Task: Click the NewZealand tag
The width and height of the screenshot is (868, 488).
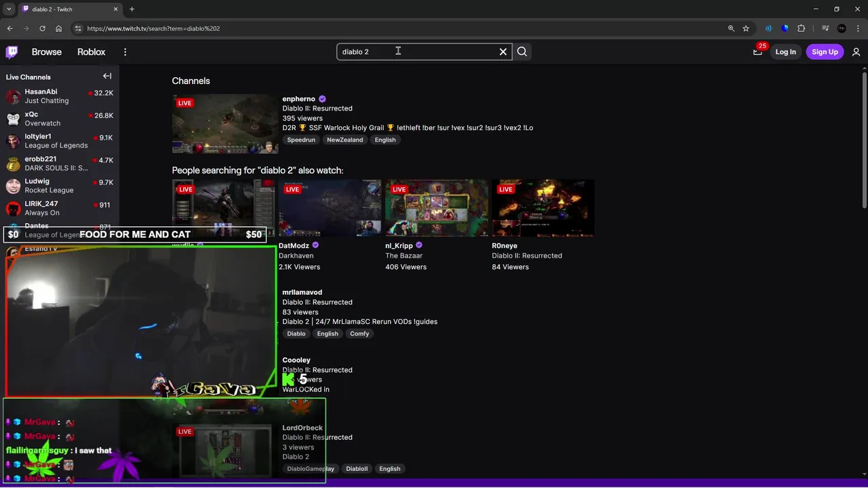Action: [344, 140]
